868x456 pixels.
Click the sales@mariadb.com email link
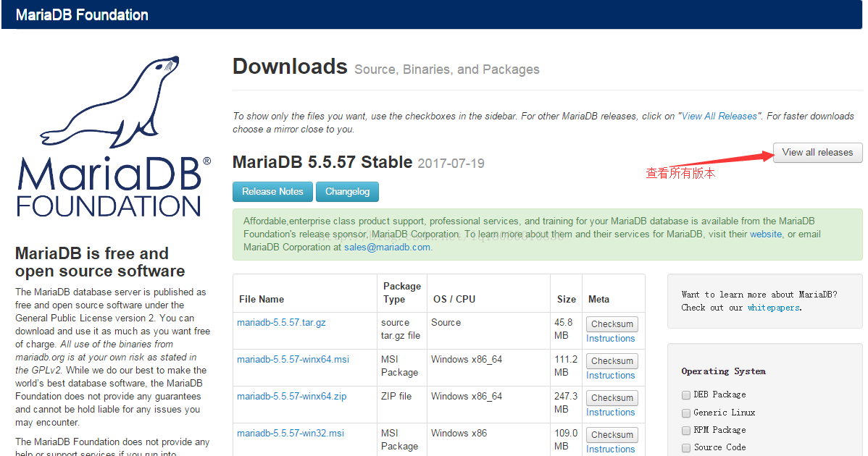(x=387, y=247)
